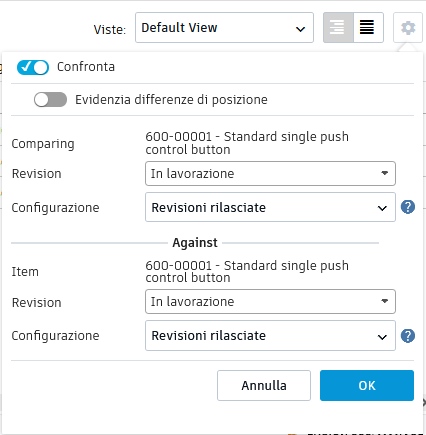This screenshot has height=435, width=426.
Task: Turn off the Confronta switch
Action: pyautogui.click(x=33, y=68)
